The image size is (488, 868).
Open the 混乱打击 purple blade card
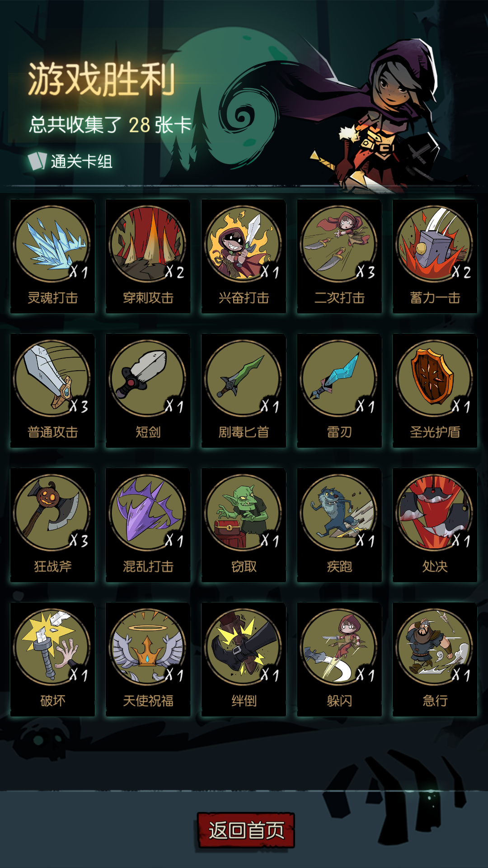tap(148, 525)
